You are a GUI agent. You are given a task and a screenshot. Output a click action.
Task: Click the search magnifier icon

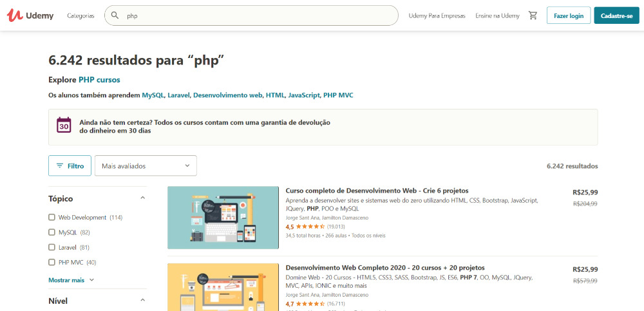(x=115, y=15)
